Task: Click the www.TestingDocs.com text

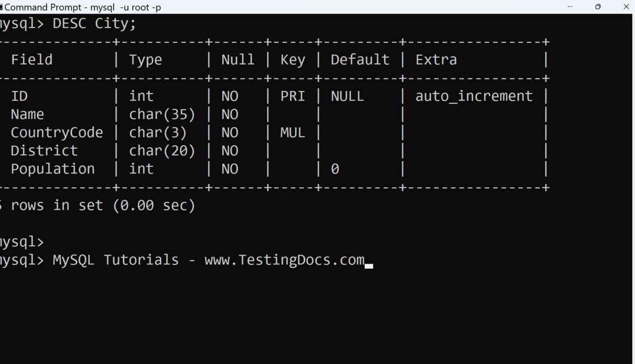Action: (x=284, y=259)
